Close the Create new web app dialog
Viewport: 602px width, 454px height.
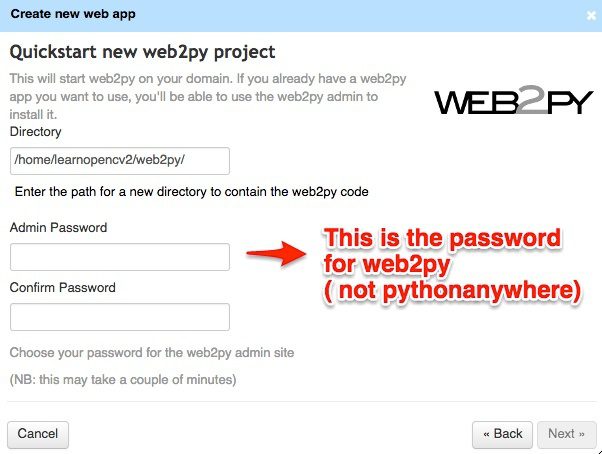point(591,16)
